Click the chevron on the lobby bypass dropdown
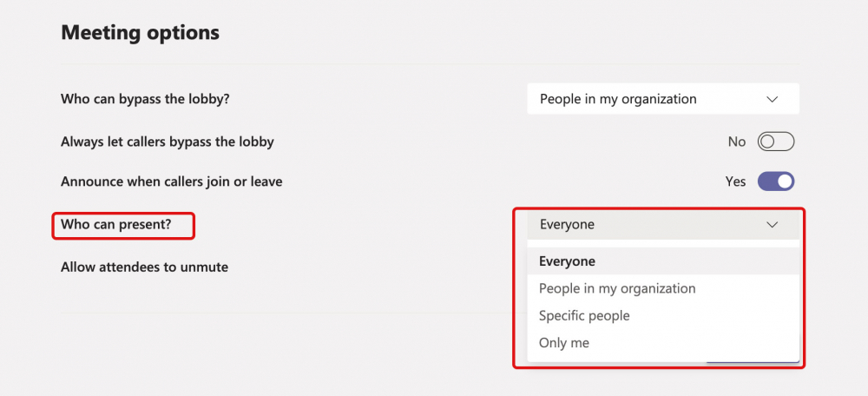868x396 pixels. tap(773, 99)
